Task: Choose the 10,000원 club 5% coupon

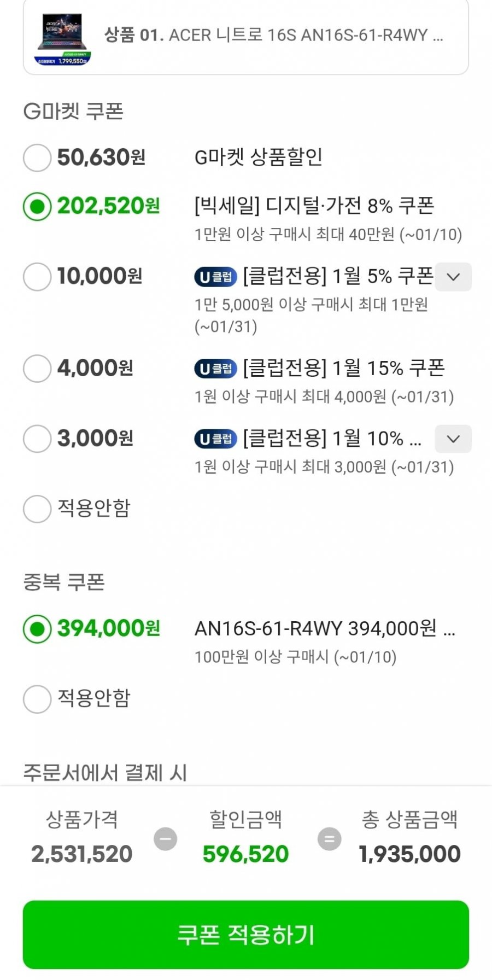Action: [x=37, y=276]
